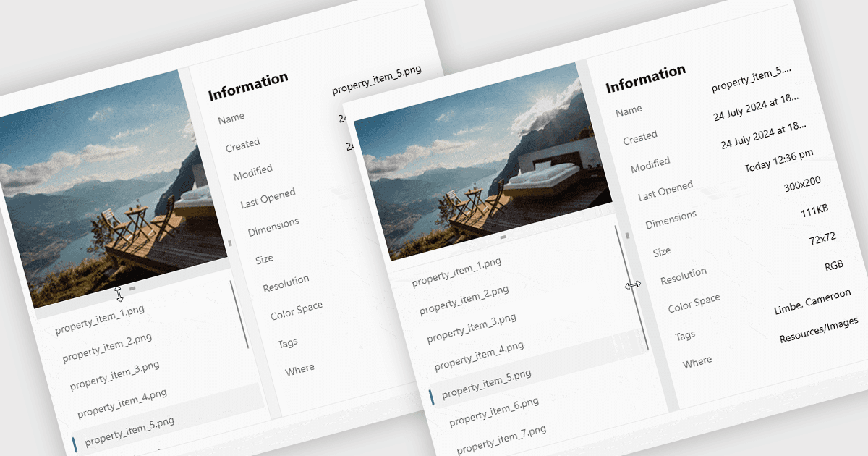This screenshot has height=456, width=868.
Task: Click the 111KB size value
Action: [x=814, y=211]
